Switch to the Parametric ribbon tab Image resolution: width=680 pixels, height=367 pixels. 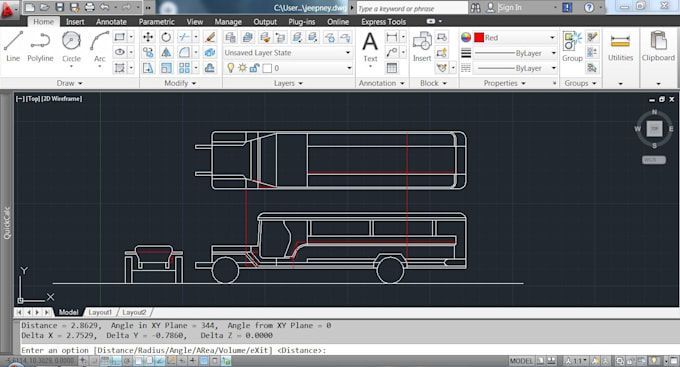pyautogui.click(x=157, y=22)
